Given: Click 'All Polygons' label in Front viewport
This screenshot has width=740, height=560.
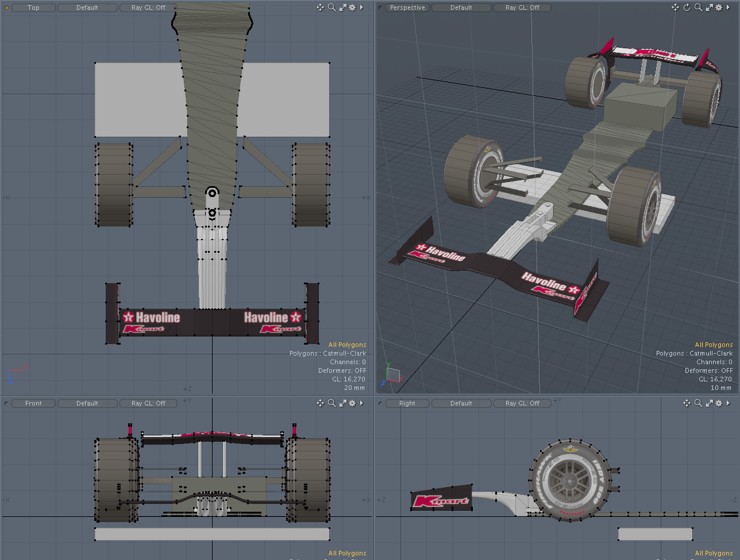Looking at the screenshot, I should tap(347, 553).
